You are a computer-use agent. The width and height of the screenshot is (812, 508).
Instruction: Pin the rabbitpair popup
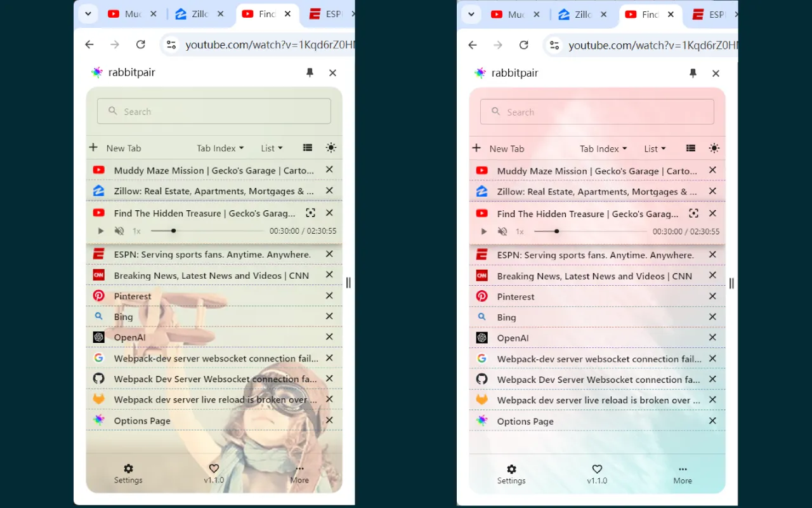point(310,72)
